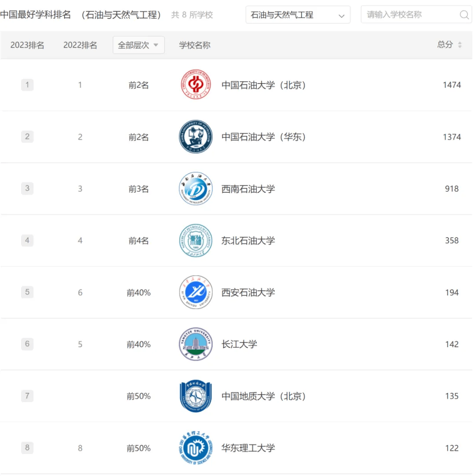Sort by 总分 column arrows
The image size is (475, 476).
click(460, 45)
